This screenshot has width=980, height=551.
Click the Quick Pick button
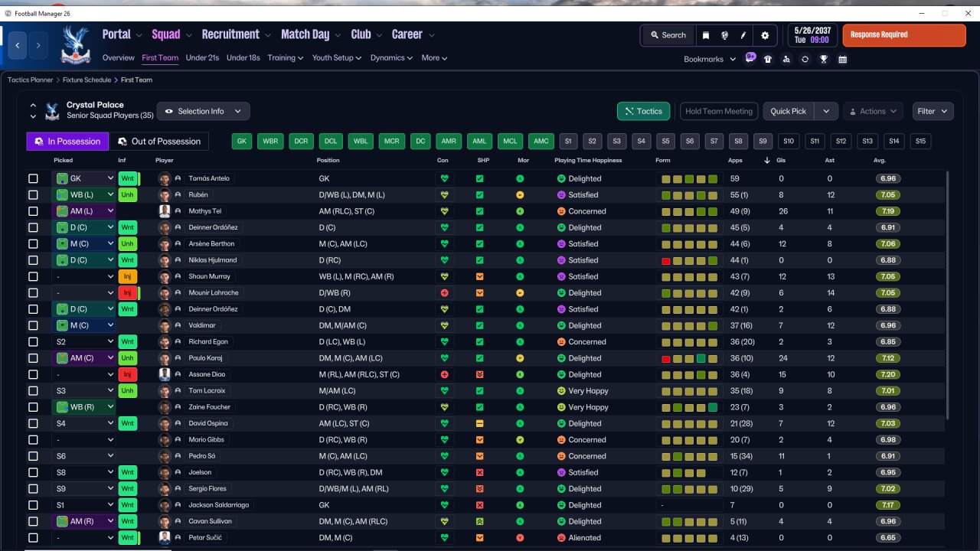(x=789, y=111)
